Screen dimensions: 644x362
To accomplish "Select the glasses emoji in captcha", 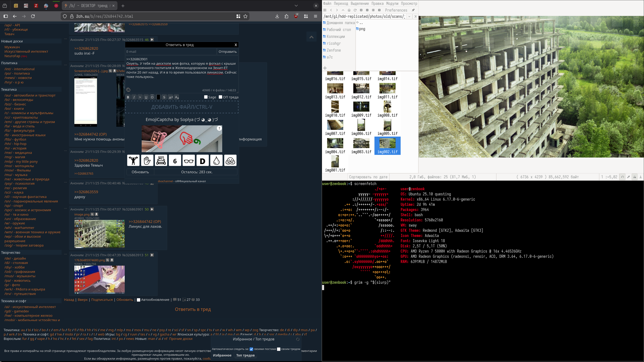I will tap(189, 161).
